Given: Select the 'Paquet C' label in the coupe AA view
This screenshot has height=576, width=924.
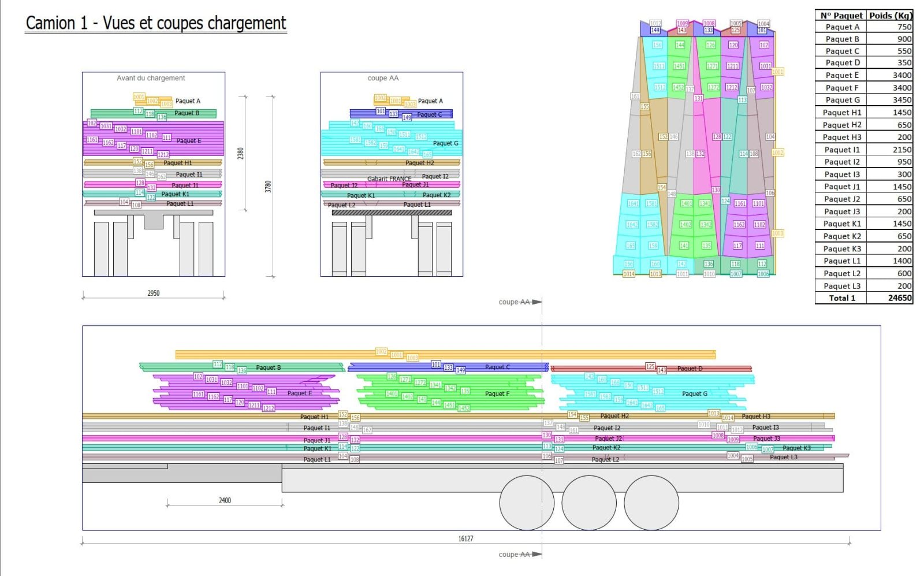Looking at the screenshot, I should (x=430, y=115).
